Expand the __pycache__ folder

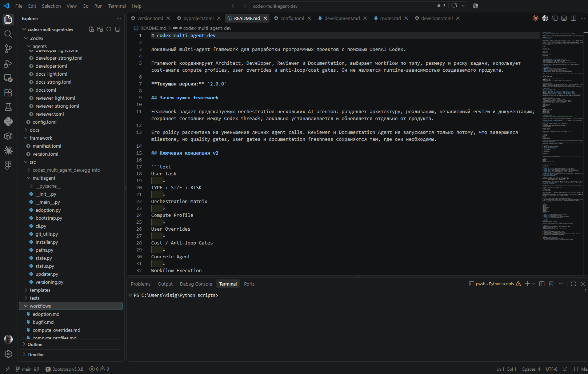(x=71, y=186)
